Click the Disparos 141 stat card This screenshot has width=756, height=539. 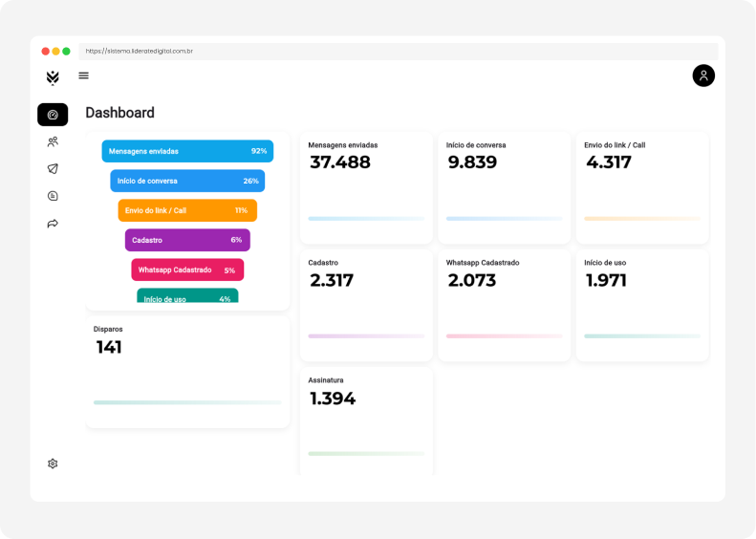(187, 373)
